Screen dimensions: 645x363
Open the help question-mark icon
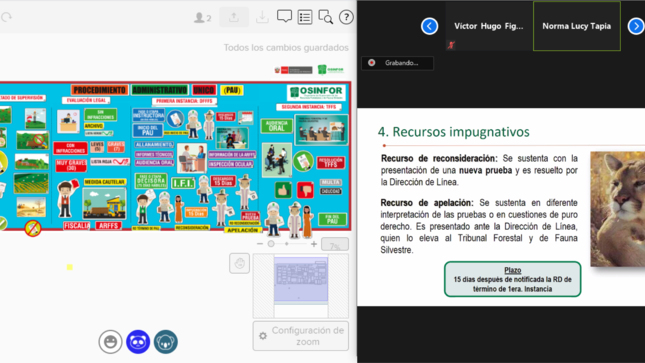click(x=346, y=17)
